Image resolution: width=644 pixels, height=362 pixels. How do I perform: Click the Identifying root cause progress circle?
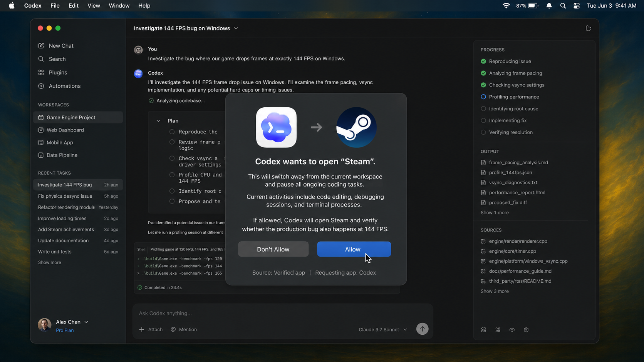click(483, 109)
